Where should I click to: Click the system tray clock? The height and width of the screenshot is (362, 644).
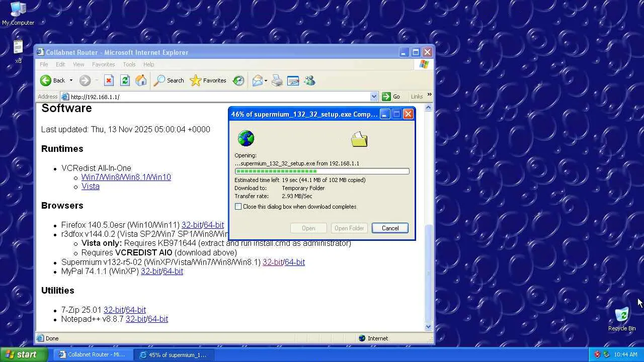(x=625, y=354)
